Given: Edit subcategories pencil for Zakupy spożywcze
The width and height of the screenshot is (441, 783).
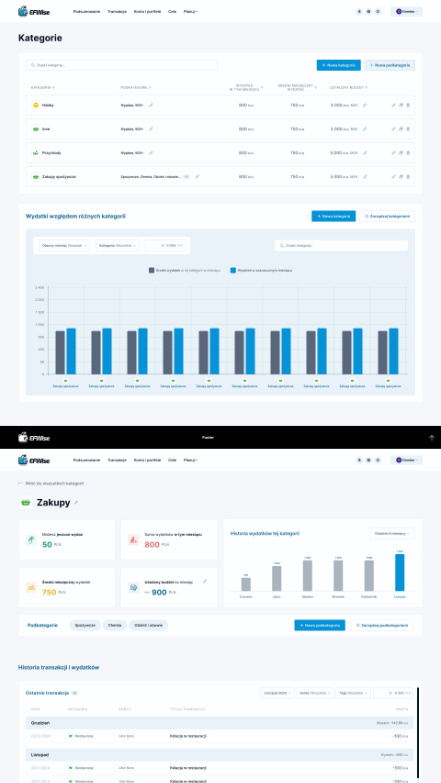Looking at the screenshot, I should click(197, 176).
